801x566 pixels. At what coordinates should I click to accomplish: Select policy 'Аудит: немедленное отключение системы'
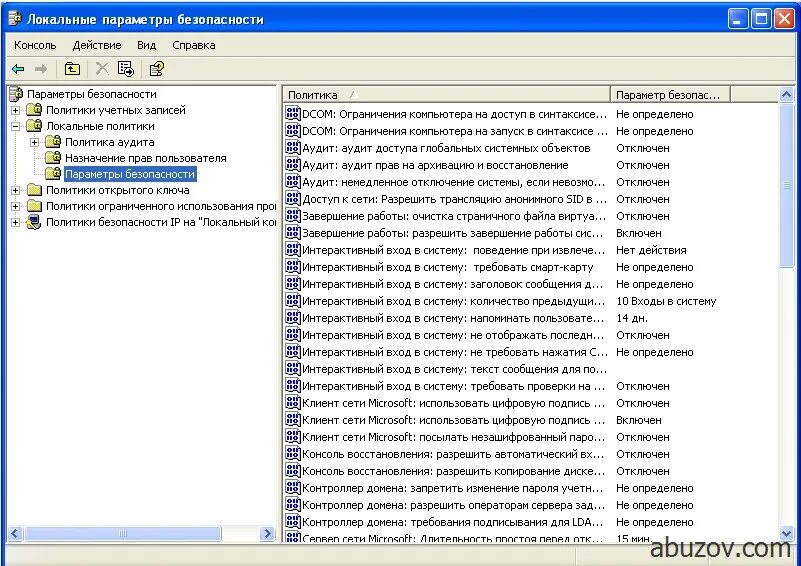[x=454, y=182]
